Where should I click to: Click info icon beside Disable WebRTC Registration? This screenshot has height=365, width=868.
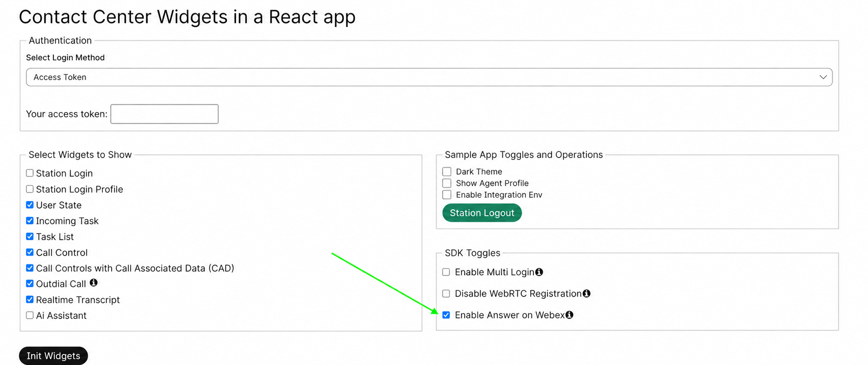click(586, 294)
